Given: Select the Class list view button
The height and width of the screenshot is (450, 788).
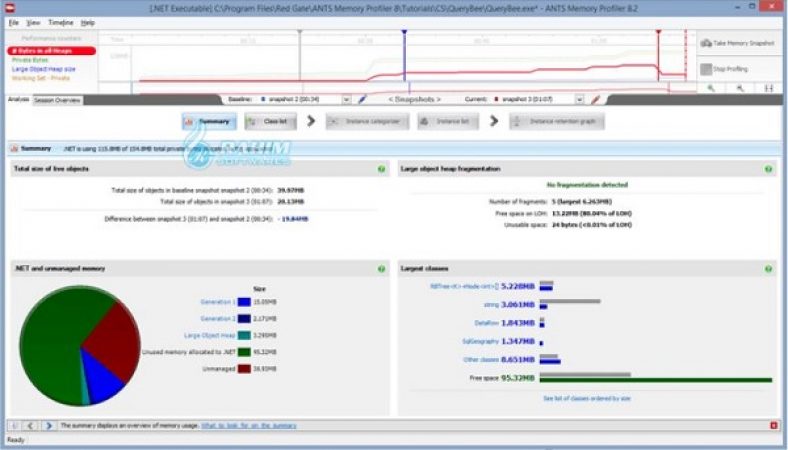Looking at the screenshot, I should point(270,121).
